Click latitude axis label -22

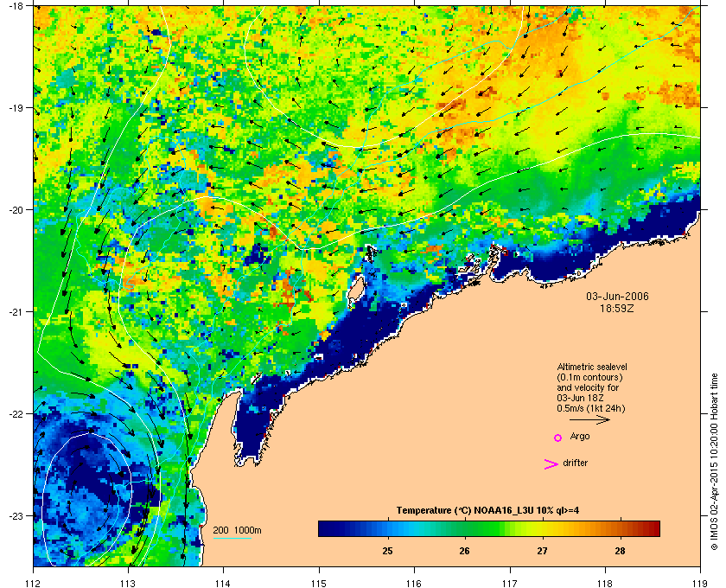point(16,414)
